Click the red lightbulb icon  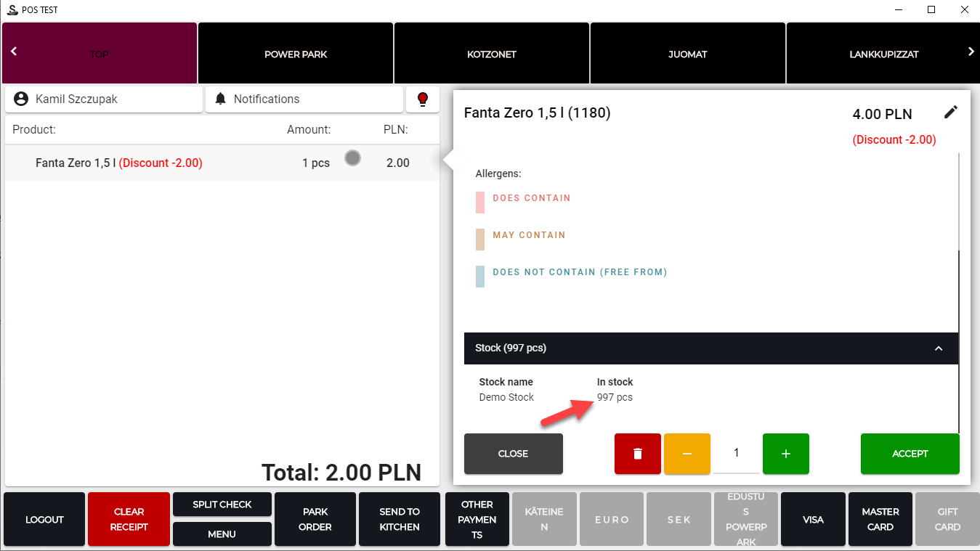tap(422, 99)
